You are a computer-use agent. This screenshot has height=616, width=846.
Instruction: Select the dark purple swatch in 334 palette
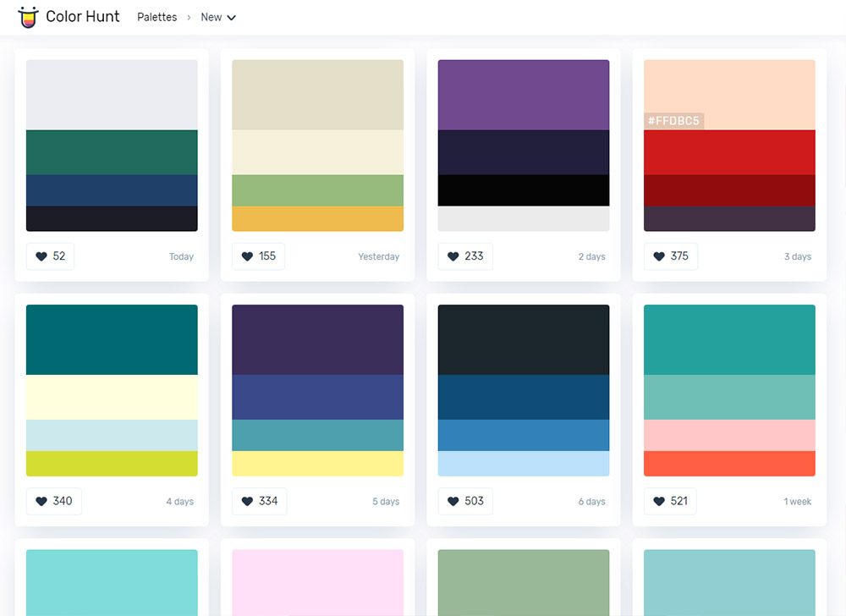tap(318, 340)
